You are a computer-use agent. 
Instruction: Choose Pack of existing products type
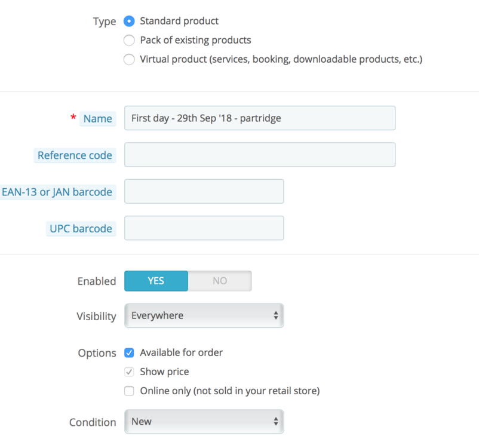129,40
